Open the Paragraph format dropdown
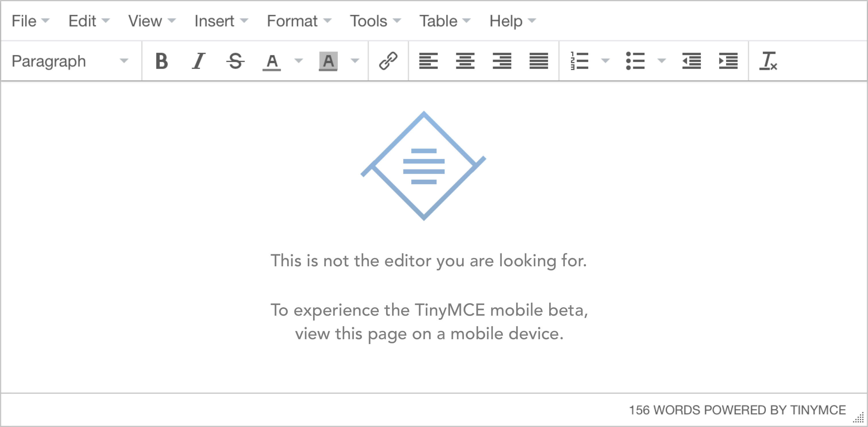Screen dimensions: 868x427 coord(70,61)
